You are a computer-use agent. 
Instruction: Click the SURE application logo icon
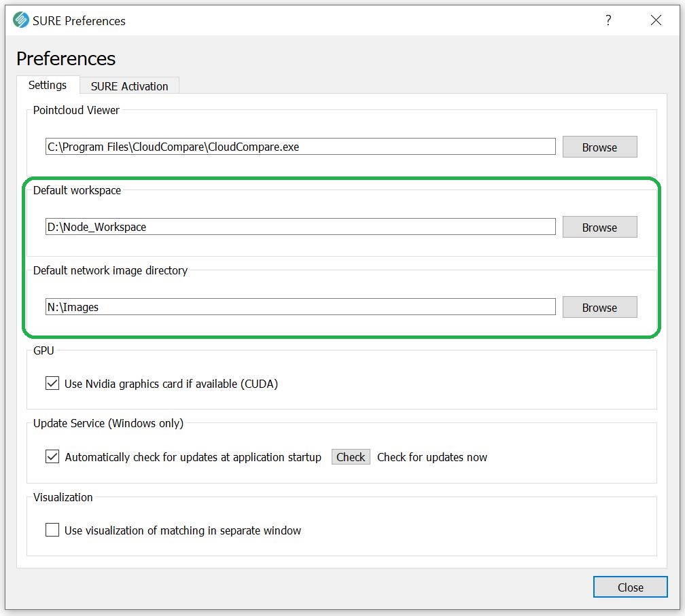pos(20,20)
